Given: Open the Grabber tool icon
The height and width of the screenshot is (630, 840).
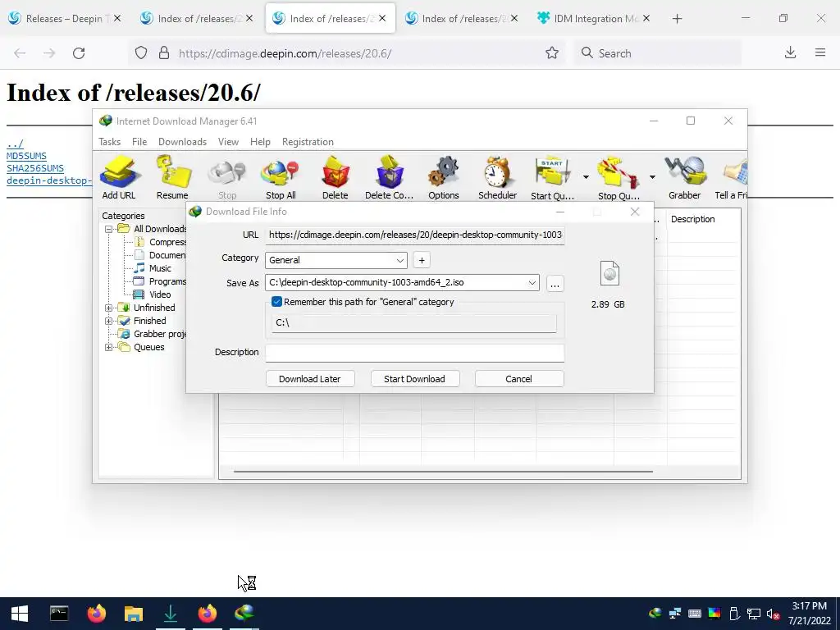Looking at the screenshot, I should [x=685, y=177].
